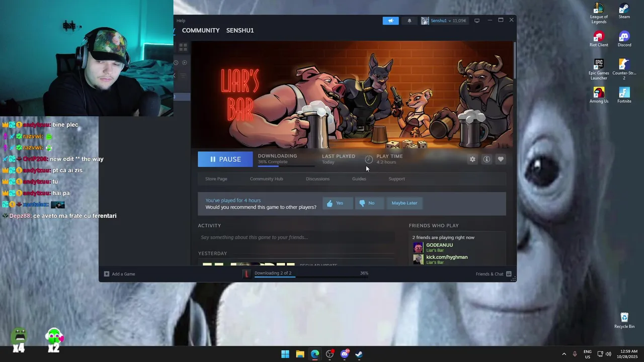Viewport: 644px width, 362px height.
Task: Open Counter-Strike 2 desktop shortcut
Action: (624, 69)
